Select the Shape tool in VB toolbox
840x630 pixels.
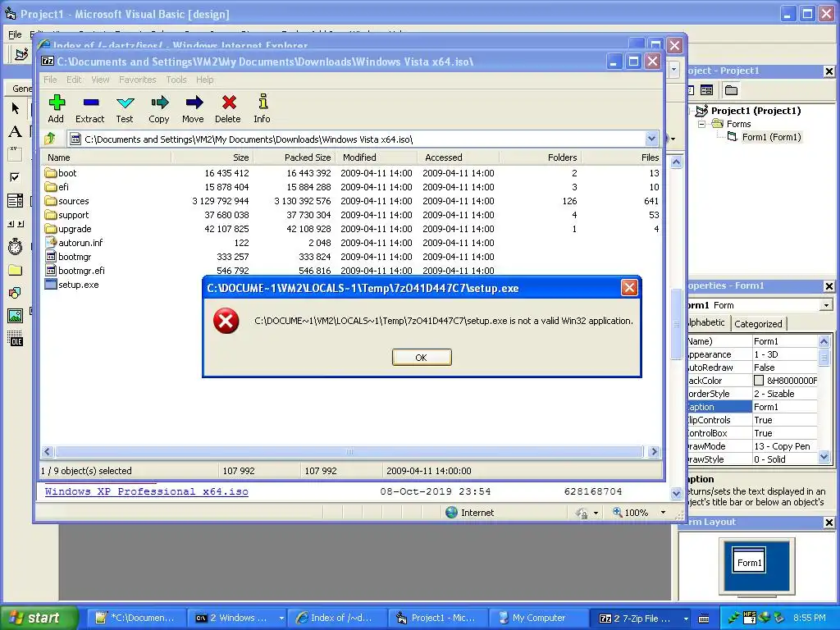point(15,293)
